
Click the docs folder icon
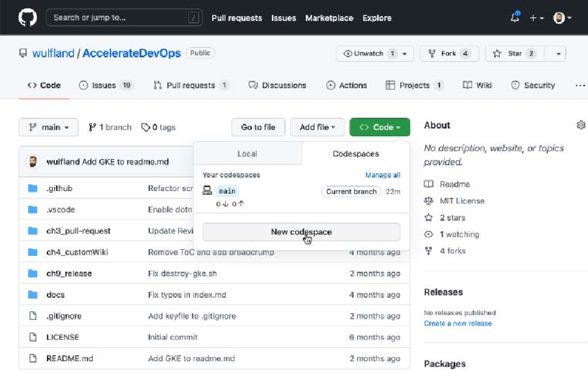pos(33,295)
